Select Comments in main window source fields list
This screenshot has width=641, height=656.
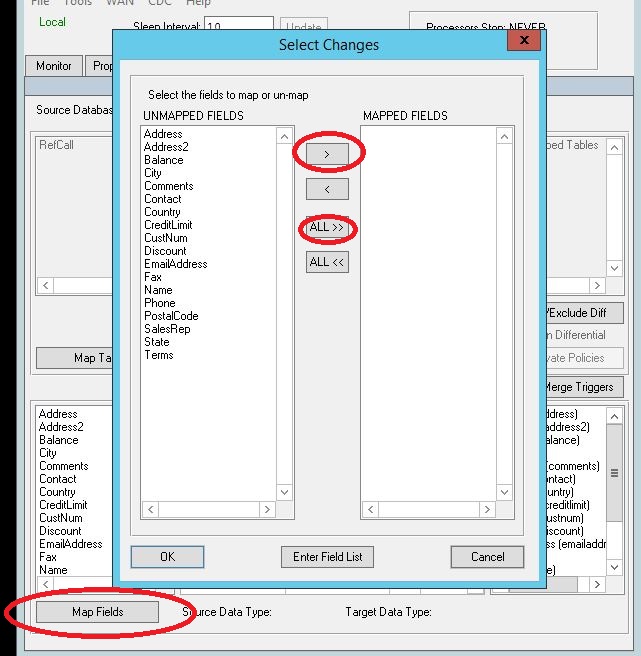[x=64, y=466]
